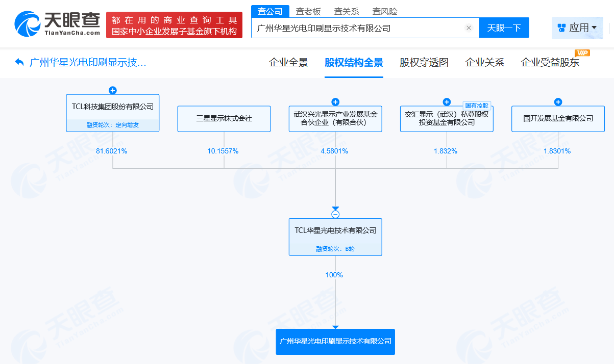Open the 股权穿透图 tab
Screen dimensions: 614x364
coord(424,63)
